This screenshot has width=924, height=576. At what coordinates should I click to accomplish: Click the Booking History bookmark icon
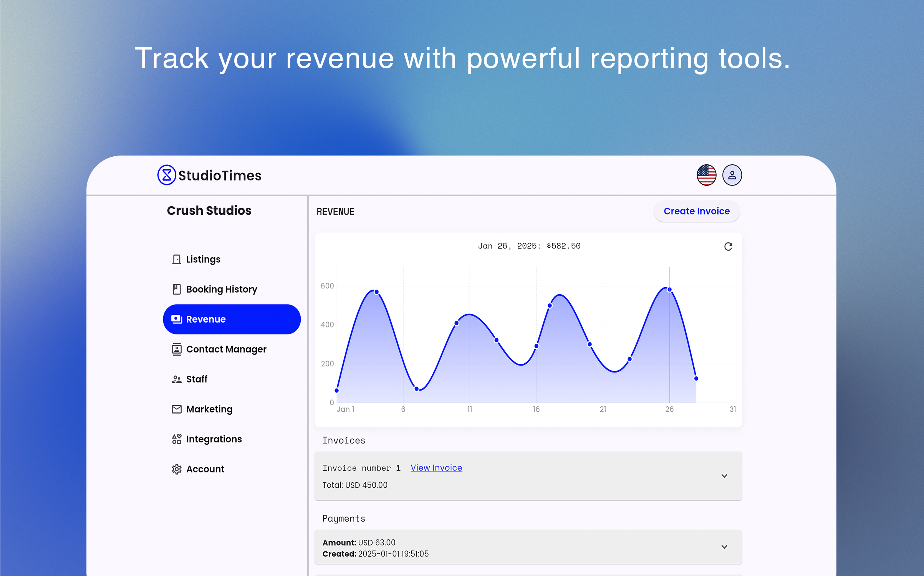pos(177,289)
